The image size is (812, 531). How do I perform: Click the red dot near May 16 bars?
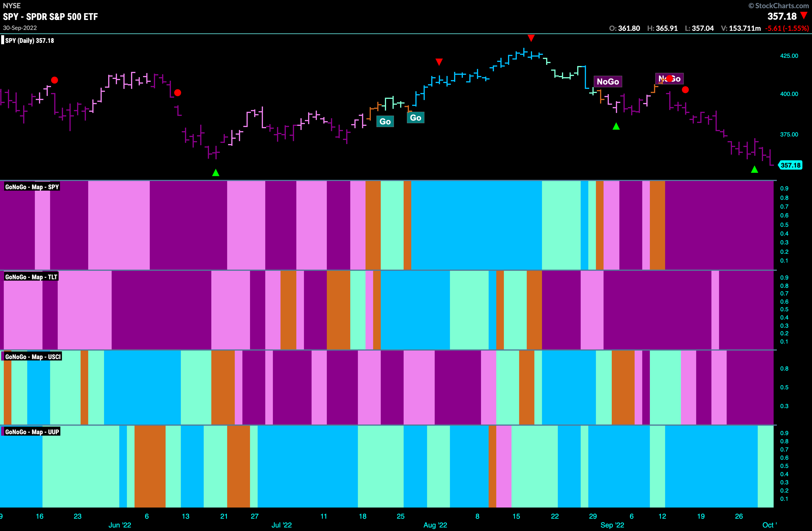pyautogui.click(x=55, y=80)
